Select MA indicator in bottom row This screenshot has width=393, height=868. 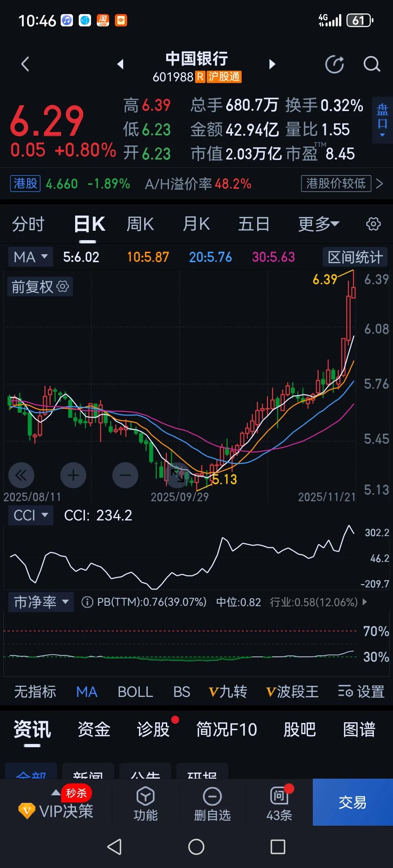pyautogui.click(x=87, y=692)
